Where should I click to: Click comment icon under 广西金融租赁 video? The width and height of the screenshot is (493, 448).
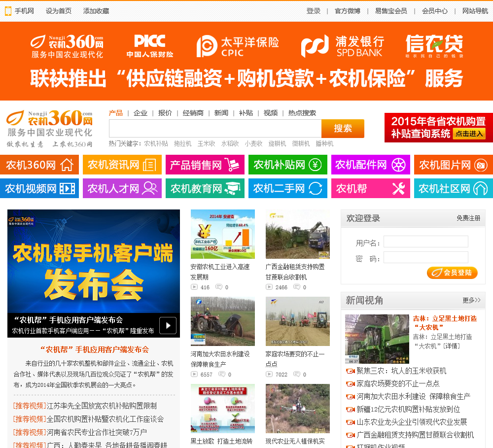click(x=296, y=287)
